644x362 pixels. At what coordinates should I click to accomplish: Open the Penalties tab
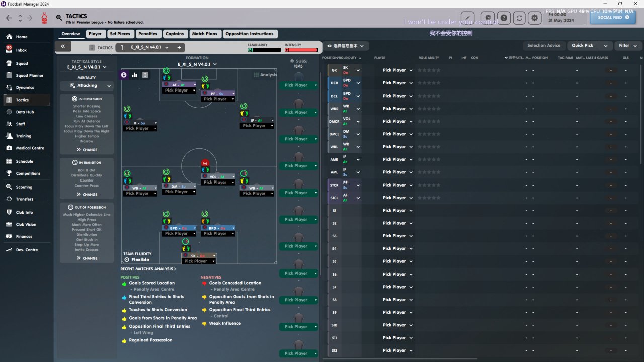coord(148,34)
